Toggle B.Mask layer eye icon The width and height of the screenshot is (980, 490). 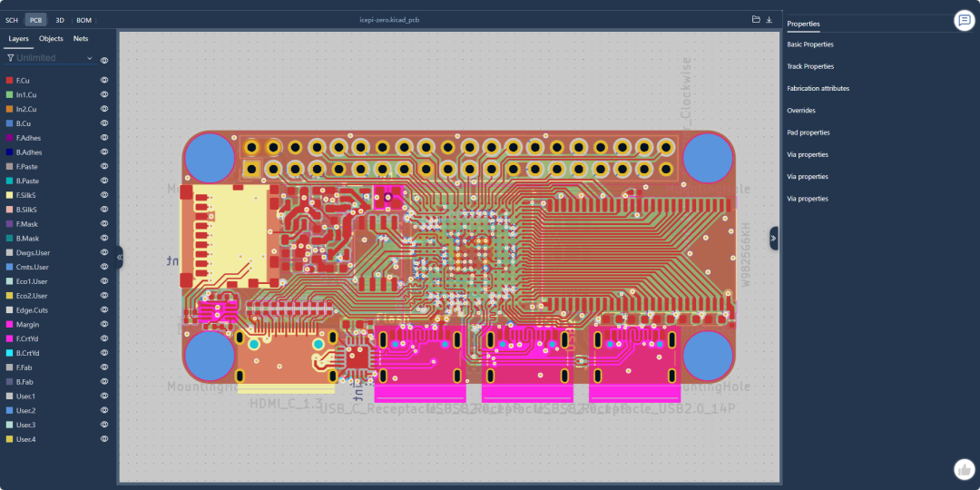[x=104, y=238]
